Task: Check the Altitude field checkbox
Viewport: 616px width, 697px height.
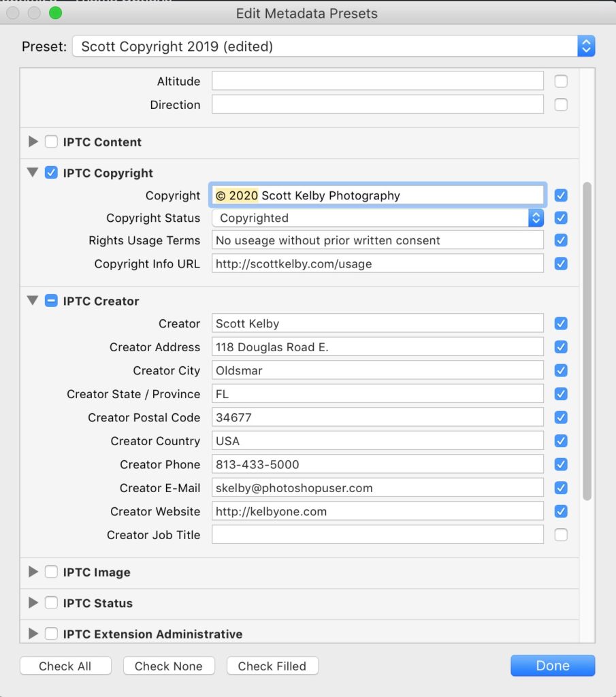Action: [x=561, y=82]
